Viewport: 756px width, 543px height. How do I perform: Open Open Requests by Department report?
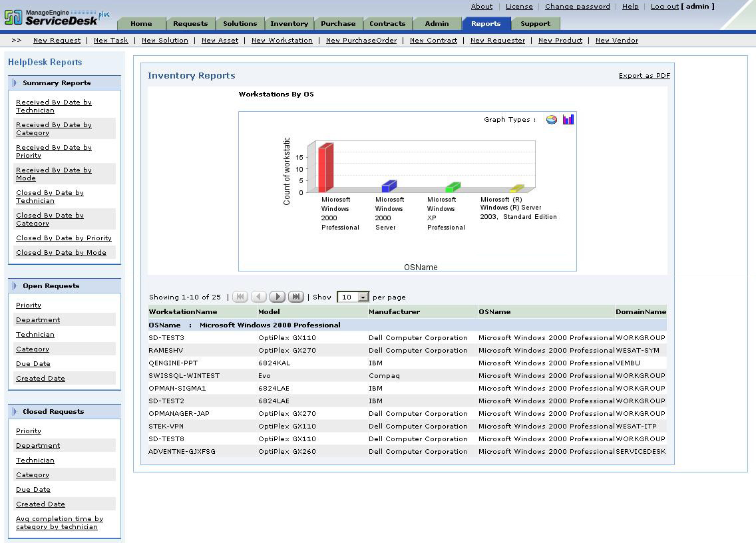click(38, 319)
